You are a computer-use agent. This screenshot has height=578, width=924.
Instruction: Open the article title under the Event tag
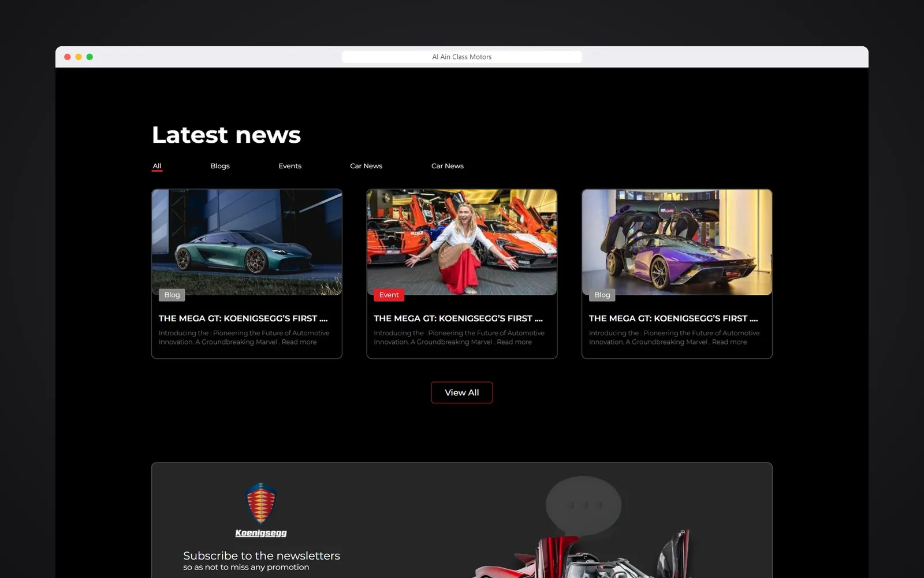(x=458, y=318)
